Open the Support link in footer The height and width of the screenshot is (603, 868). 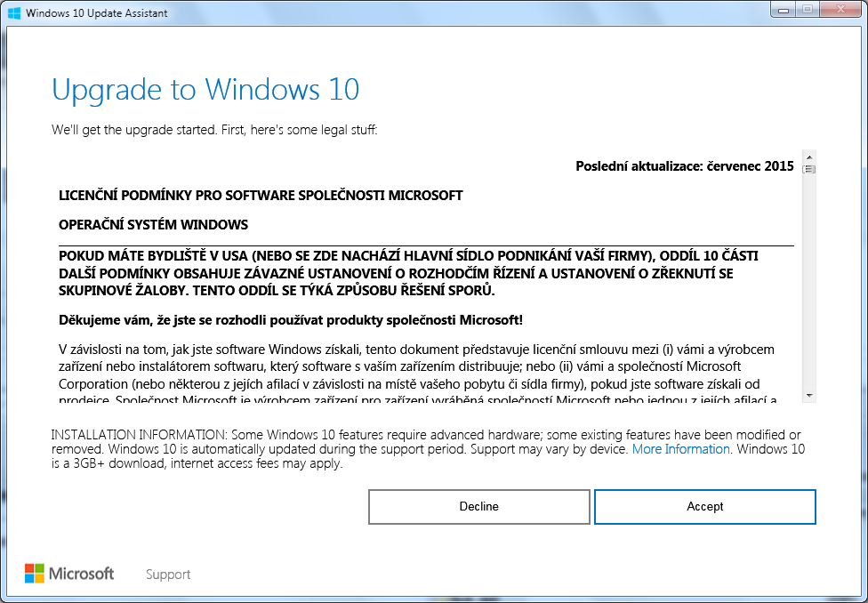click(168, 575)
